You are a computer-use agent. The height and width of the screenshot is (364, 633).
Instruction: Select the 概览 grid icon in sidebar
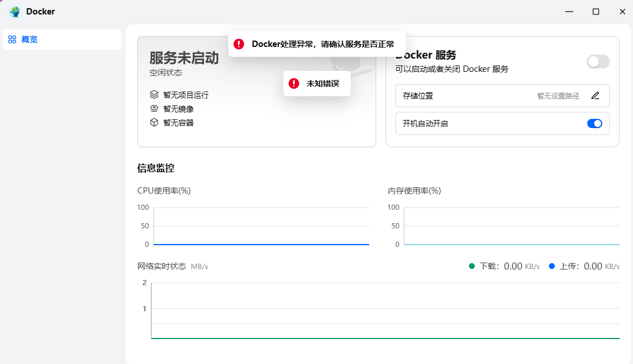(x=13, y=39)
